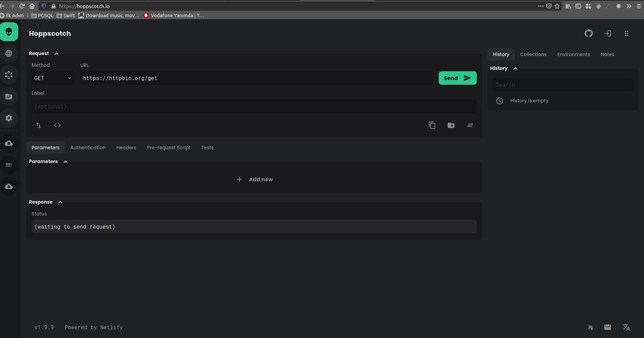Click the Hoppscotch title text
The height and width of the screenshot is (338, 644).
click(x=50, y=33)
